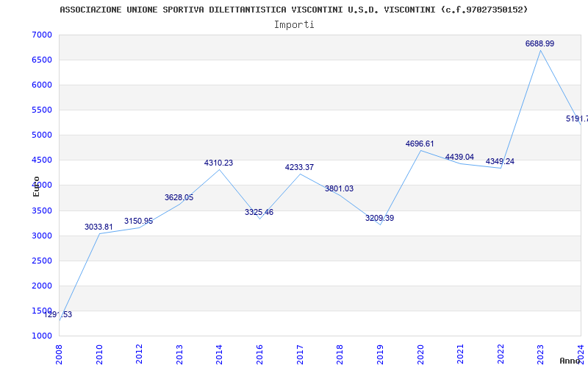The image size is (588, 368).
Task: Click the 2023 year axis label
Action: click(x=540, y=354)
